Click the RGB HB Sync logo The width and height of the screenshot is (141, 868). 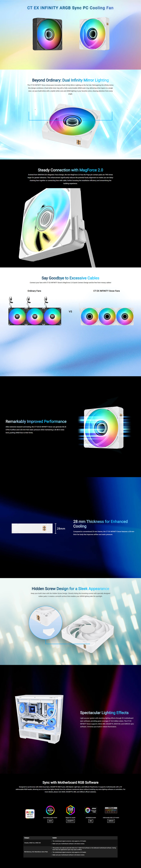(30, 814)
